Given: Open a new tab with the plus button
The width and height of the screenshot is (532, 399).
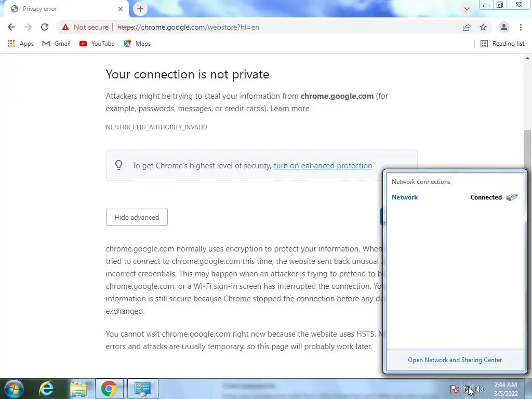Looking at the screenshot, I should click(x=140, y=9).
